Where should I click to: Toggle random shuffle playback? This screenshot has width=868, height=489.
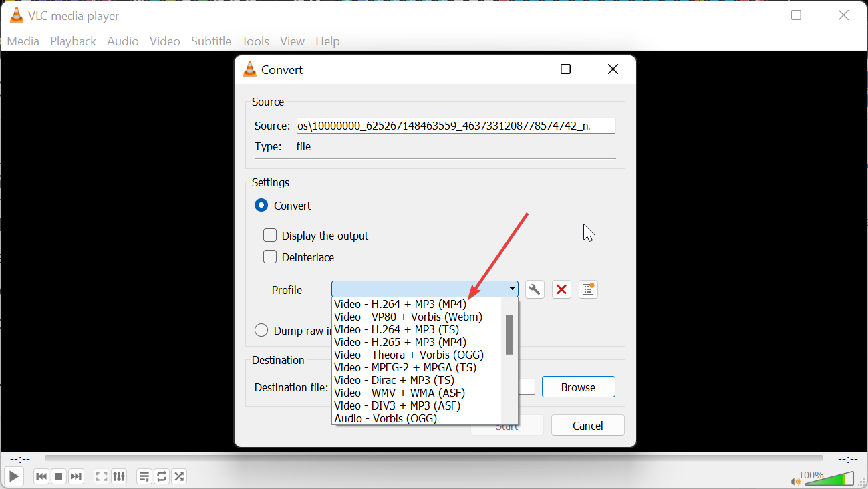(179, 476)
